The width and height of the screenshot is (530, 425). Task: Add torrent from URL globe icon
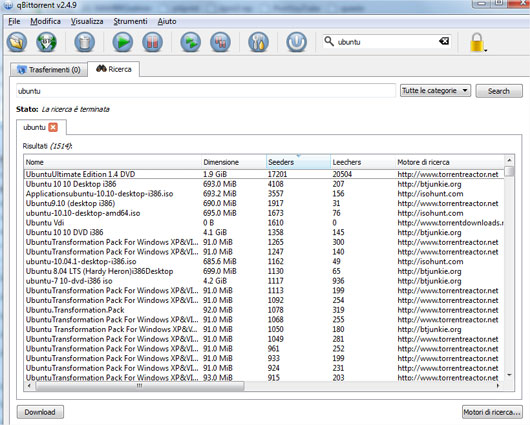[46, 42]
